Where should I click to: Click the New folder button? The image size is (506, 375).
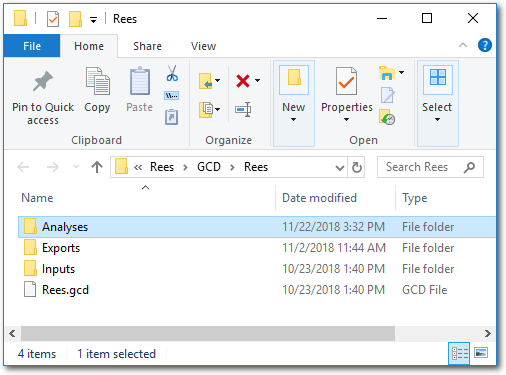click(x=294, y=103)
